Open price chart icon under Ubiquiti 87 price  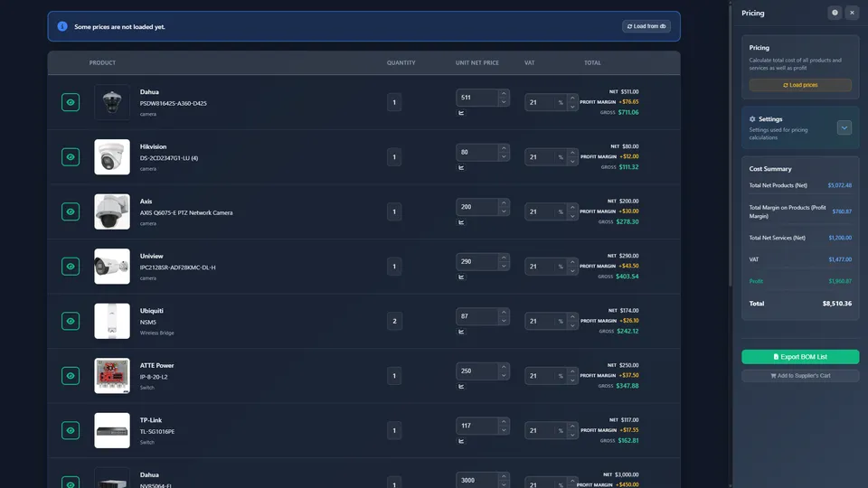(x=461, y=332)
